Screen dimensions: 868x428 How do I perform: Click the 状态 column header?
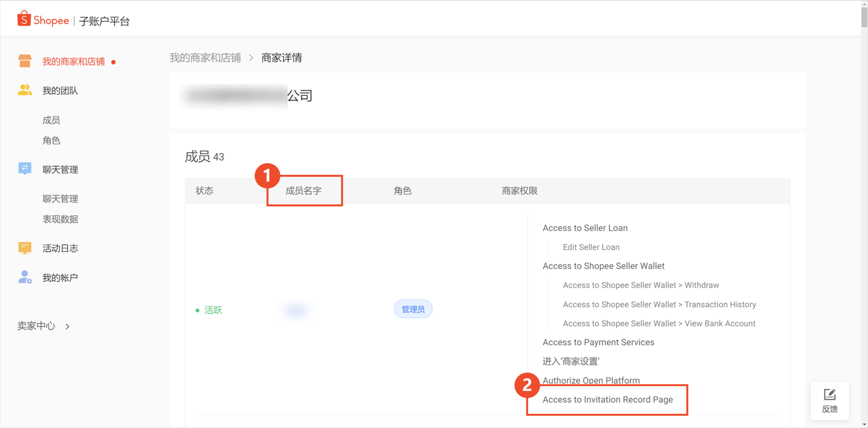pyautogui.click(x=205, y=191)
